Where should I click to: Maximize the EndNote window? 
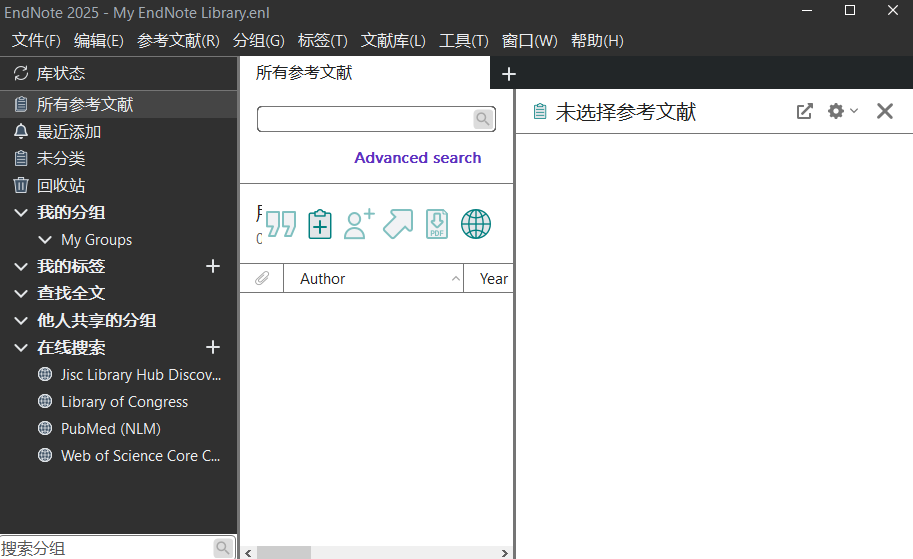pyautogui.click(x=850, y=10)
